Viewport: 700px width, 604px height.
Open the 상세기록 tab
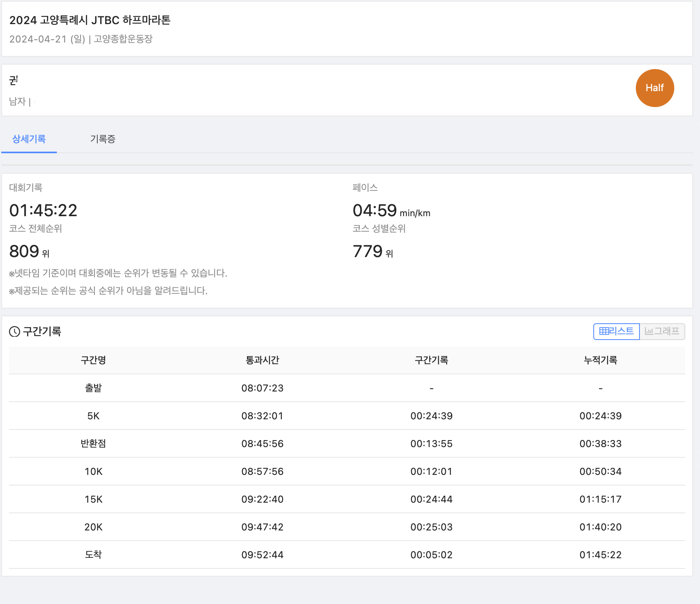(x=29, y=139)
